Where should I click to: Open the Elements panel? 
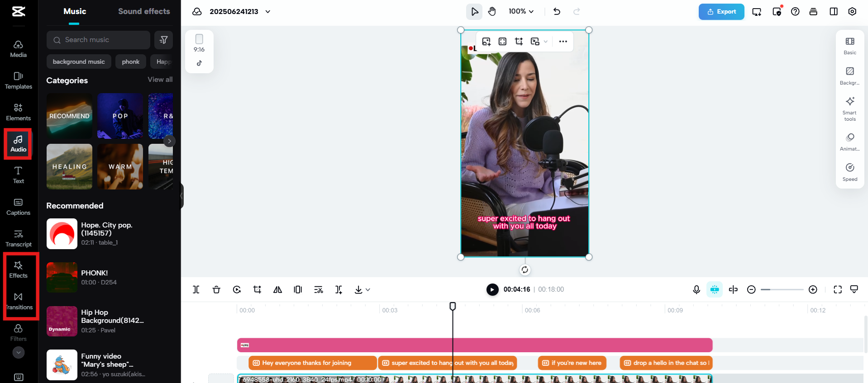click(x=18, y=112)
